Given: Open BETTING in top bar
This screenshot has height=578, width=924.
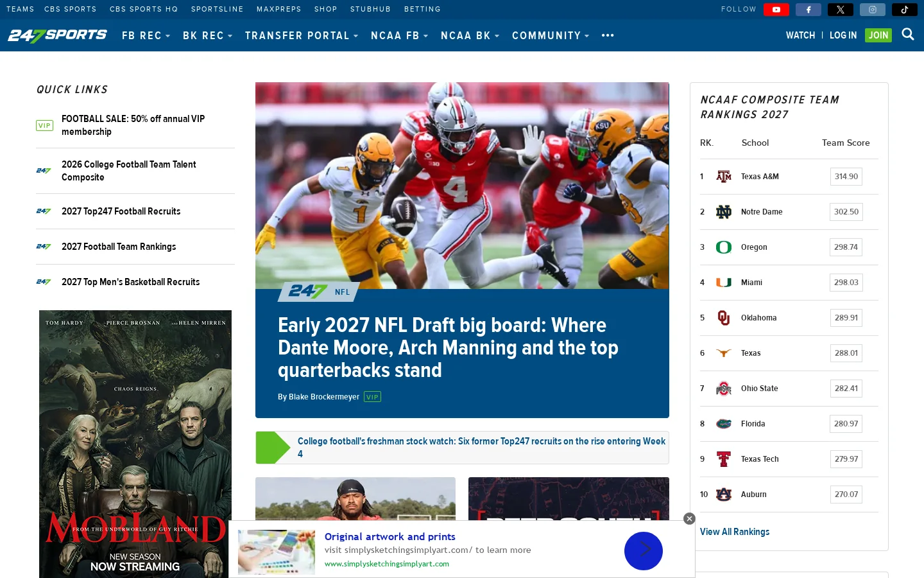Looking at the screenshot, I should point(422,10).
